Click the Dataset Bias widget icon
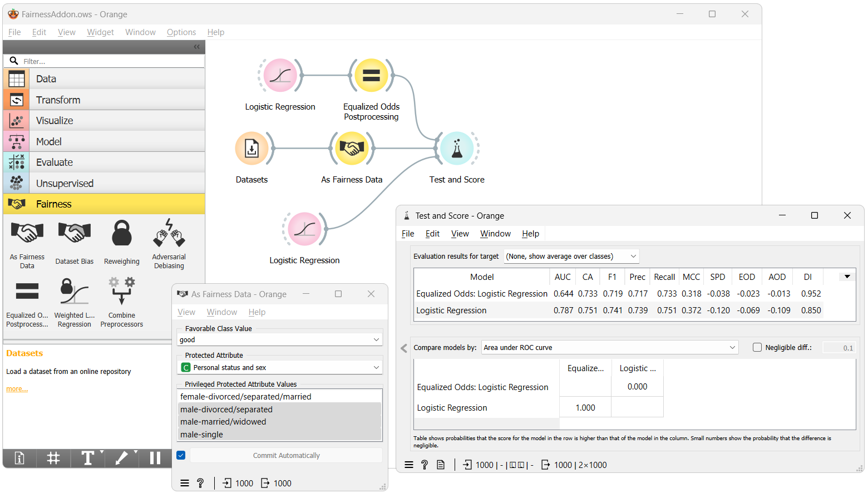Screen dimensions: 868x493 click(75, 234)
